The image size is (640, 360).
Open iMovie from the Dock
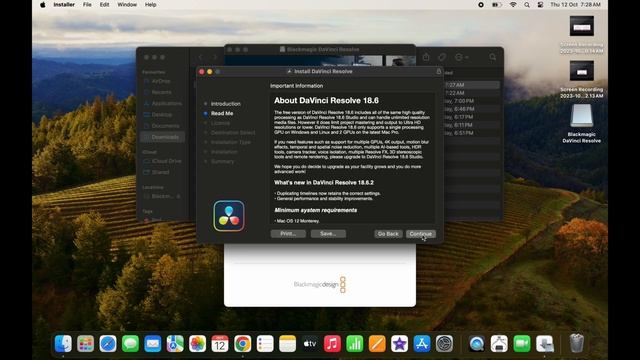(400, 344)
